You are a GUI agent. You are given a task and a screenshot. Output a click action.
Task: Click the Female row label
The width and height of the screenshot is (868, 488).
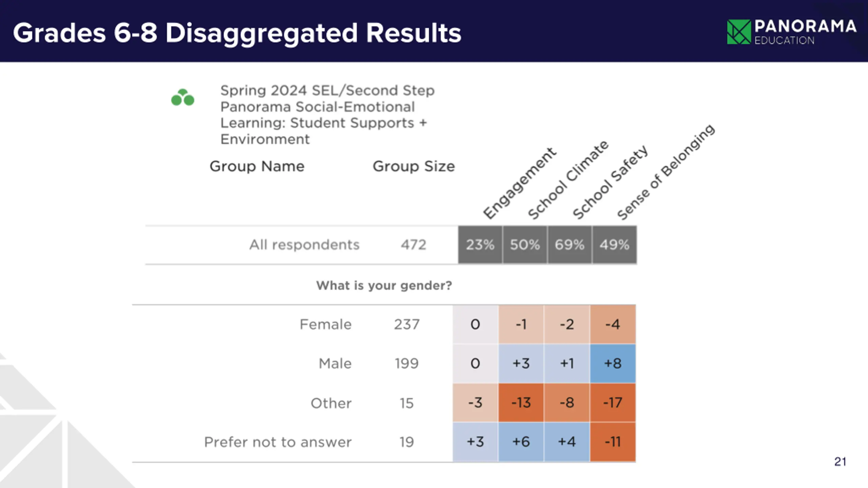coord(325,324)
